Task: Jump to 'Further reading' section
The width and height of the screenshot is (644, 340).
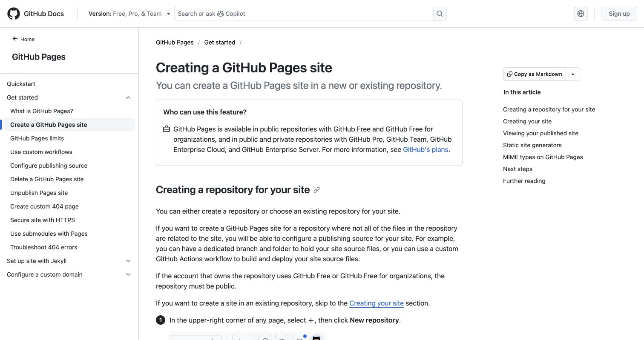Action: 524,181
